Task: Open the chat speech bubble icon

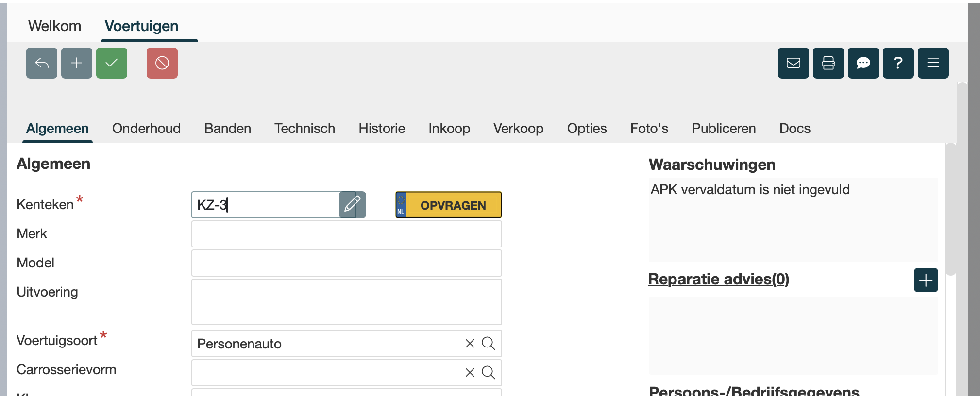Action: [863, 63]
